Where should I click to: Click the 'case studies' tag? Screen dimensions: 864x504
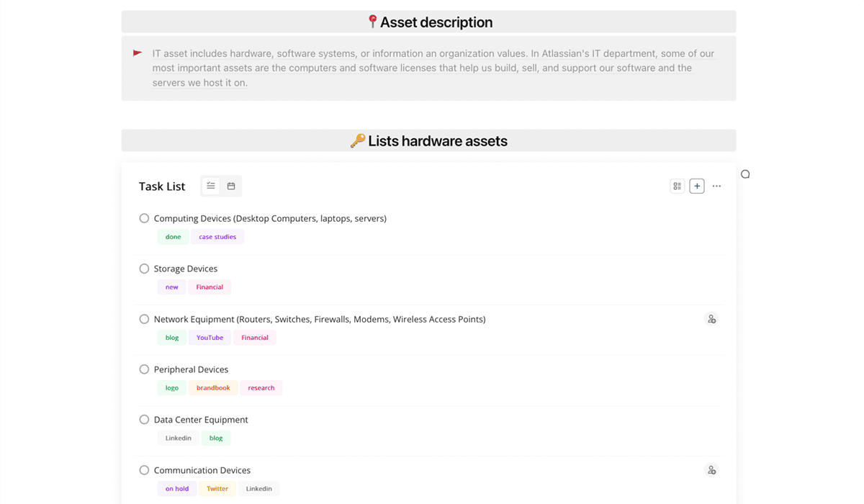(217, 237)
